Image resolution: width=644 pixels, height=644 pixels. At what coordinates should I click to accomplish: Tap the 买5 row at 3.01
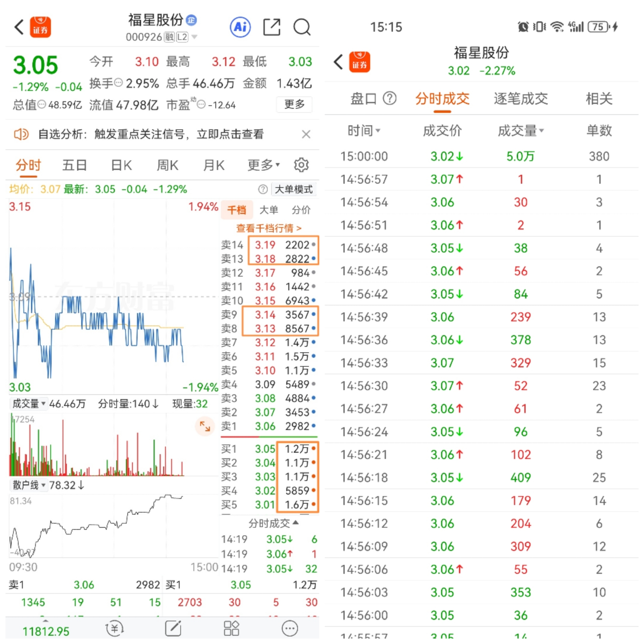(269, 505)
